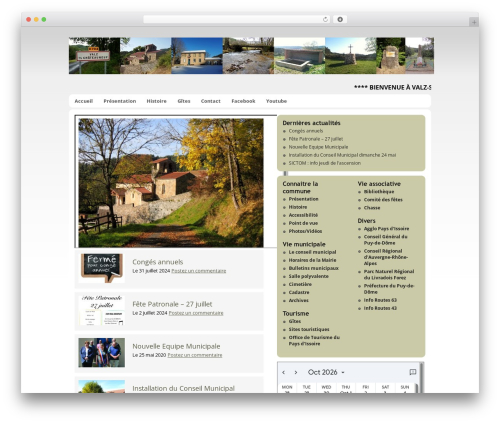500x423 pixels.
Task: Open Installation du Conseil Municipal post title
Action: coord(183,388)
